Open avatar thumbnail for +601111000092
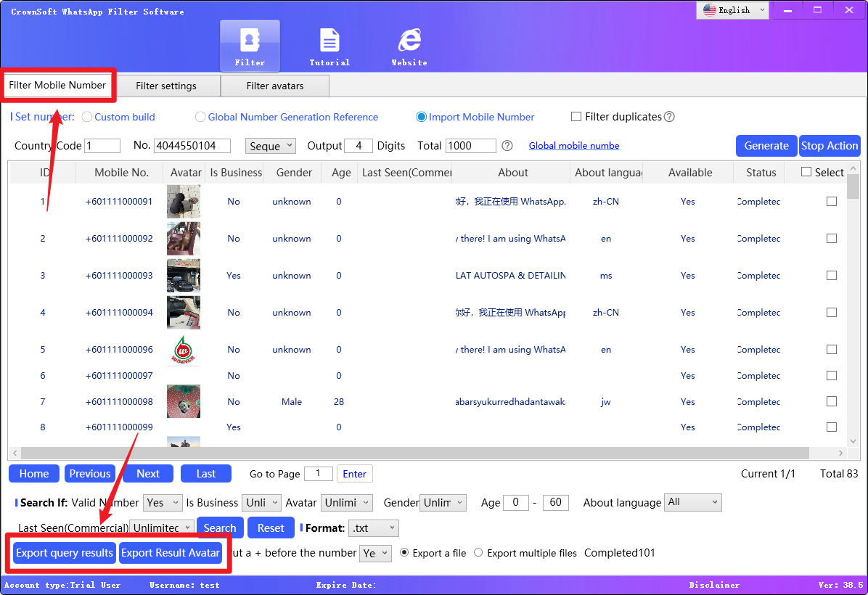 183,239
